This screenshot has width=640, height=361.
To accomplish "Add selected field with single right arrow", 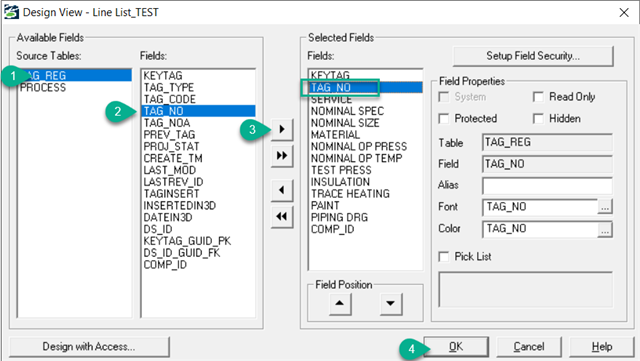I will [x=282, y=129].
